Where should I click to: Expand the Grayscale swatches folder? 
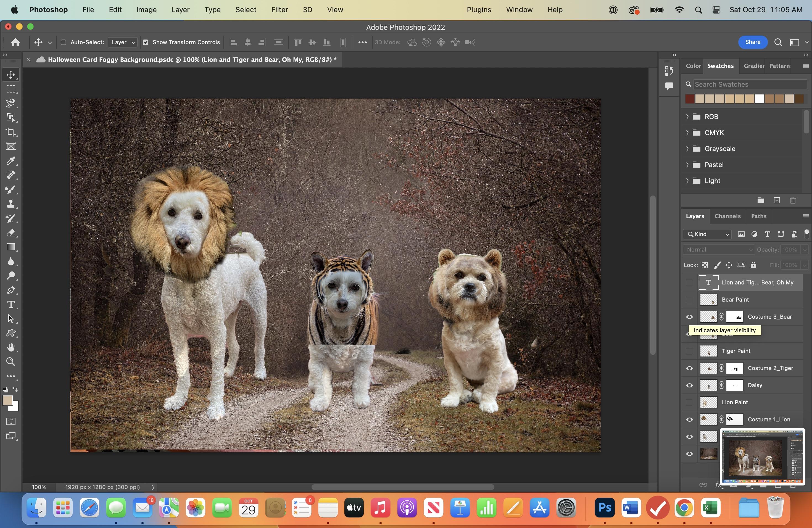(x=687, y=149)
